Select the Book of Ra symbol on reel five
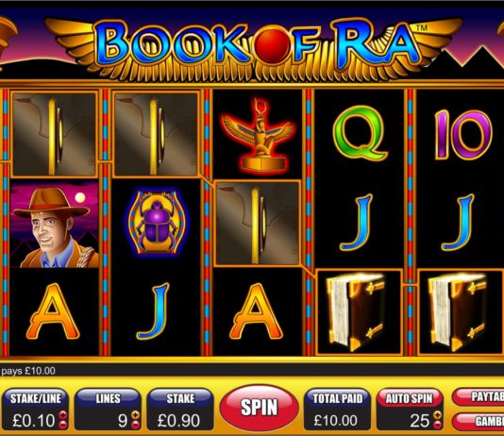 point(461,311)
